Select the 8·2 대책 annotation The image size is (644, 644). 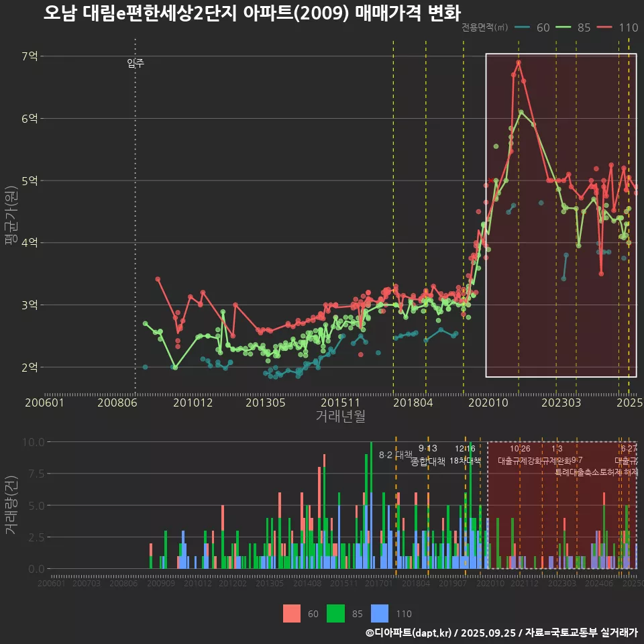(395, 454)
